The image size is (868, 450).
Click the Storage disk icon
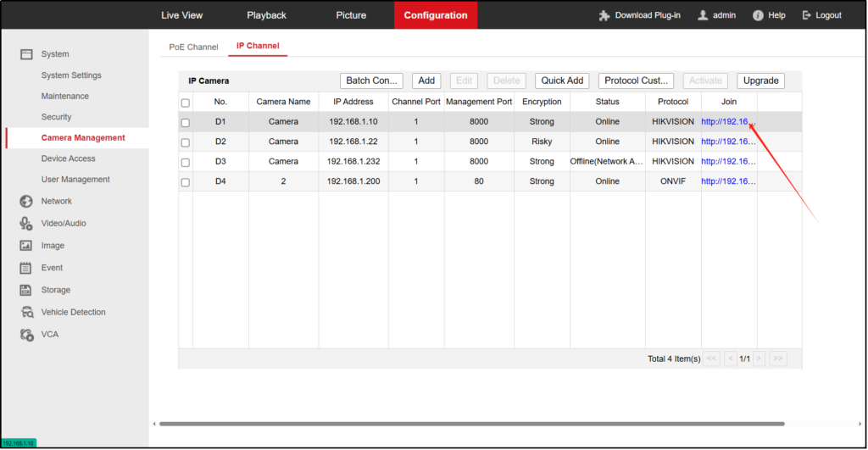(x=26, y=290)
